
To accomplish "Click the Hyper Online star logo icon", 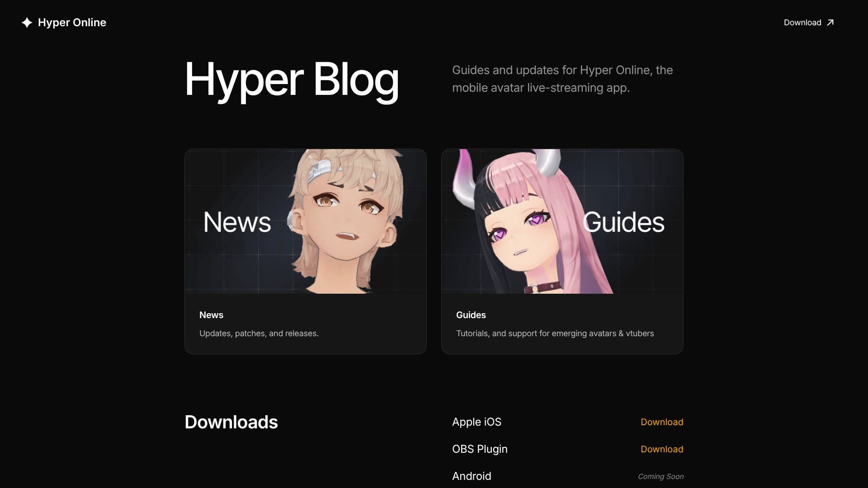I will [27, 23].
